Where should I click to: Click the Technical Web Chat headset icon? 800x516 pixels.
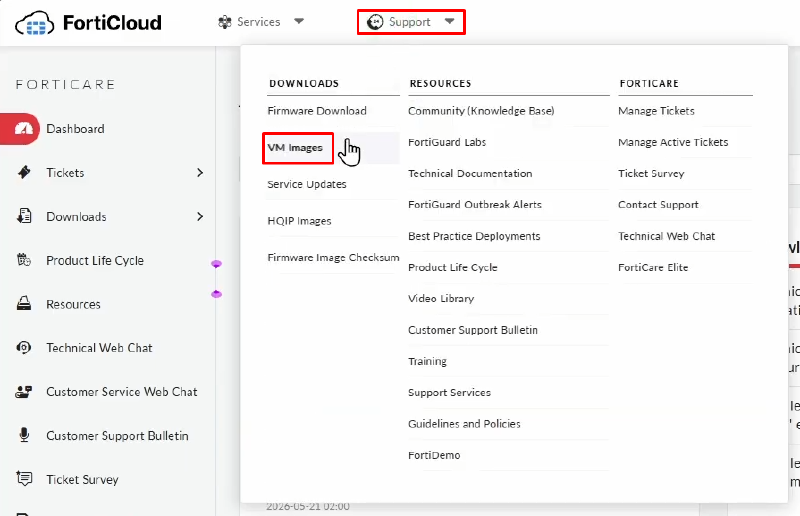click(x=24, y=348)
